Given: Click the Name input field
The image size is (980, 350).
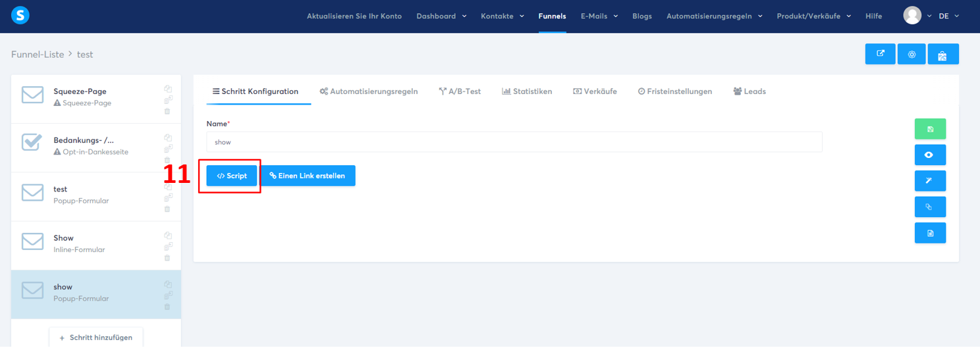Looking at the screenshot, I should [514, 142].
